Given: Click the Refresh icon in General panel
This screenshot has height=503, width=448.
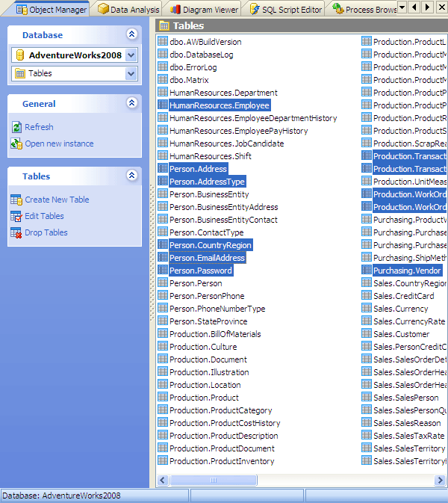Looking at the screenshot, I should tap(16, 127).
